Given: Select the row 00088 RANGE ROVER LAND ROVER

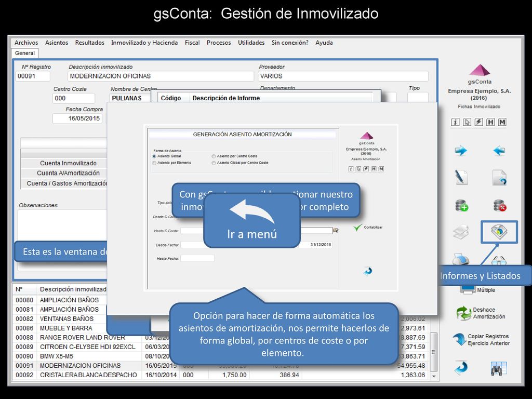Looking at the screenshot, I should pos(220,338).
